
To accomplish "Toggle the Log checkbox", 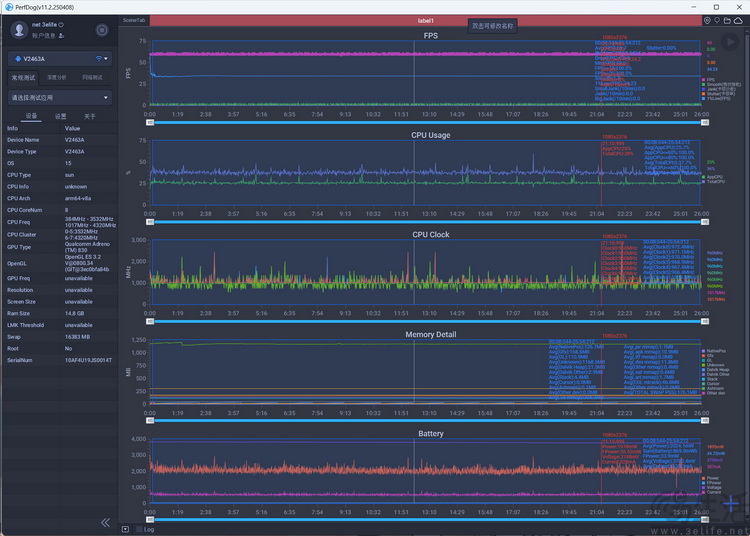I will pos(139,529).
